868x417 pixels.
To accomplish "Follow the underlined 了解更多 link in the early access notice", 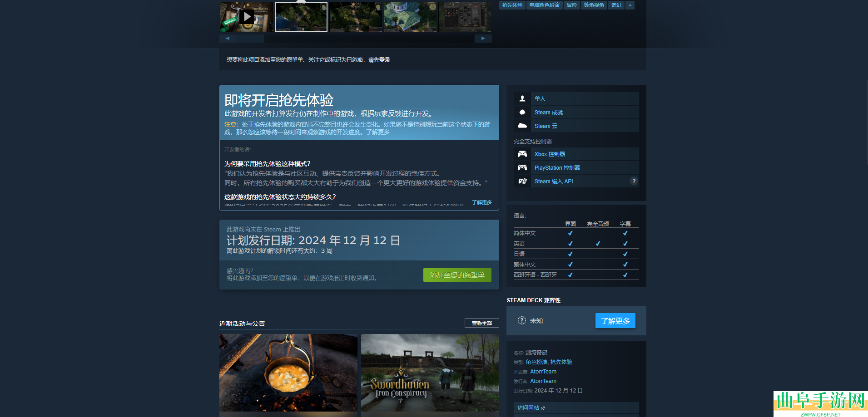I will (x=378, y=132).
